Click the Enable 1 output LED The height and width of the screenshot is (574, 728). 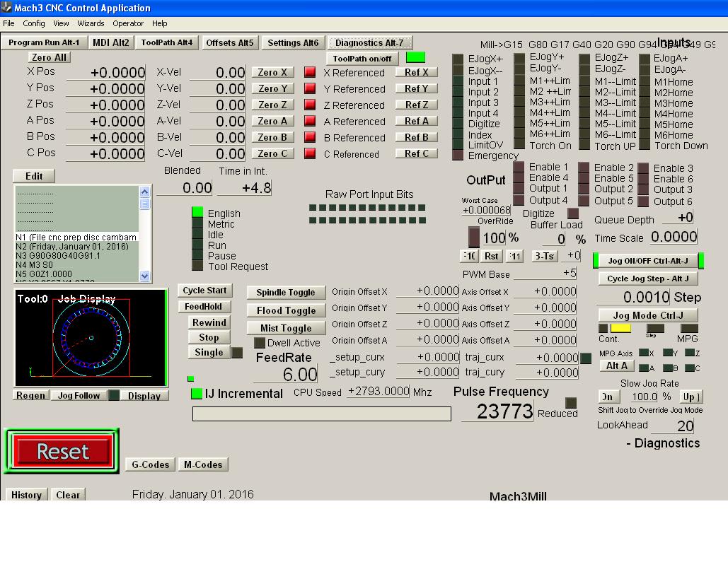pyautogui.click(x=519, y=167)
